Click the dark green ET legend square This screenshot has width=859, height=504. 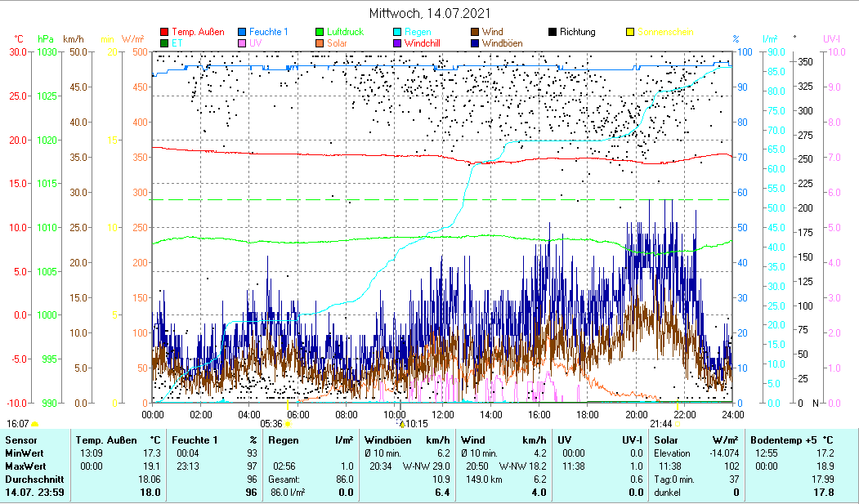[164, 43]
